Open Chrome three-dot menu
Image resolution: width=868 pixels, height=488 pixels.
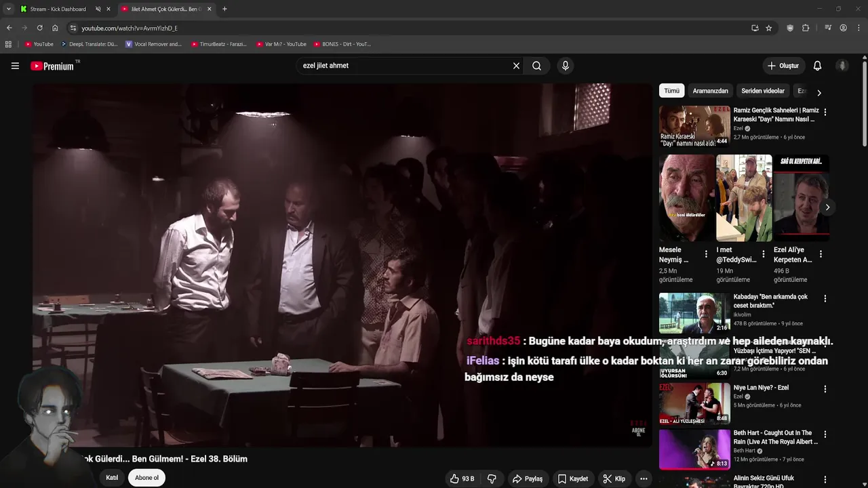pos(859,28)
